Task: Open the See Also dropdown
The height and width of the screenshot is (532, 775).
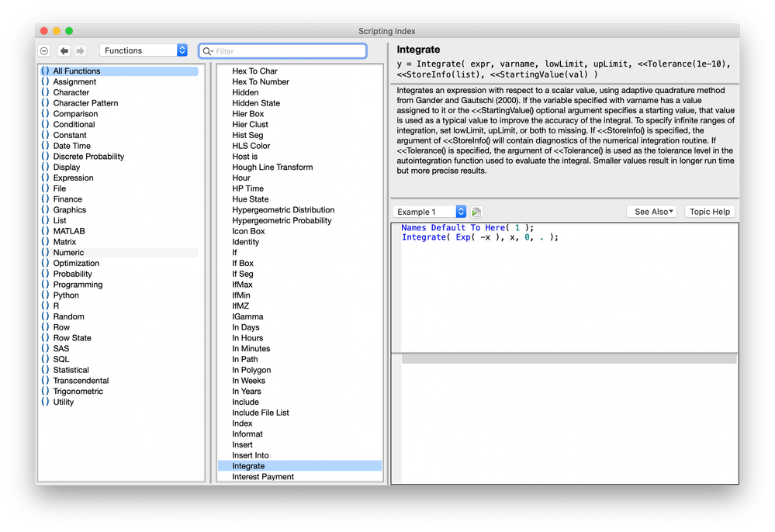Action: click(652, 212)
